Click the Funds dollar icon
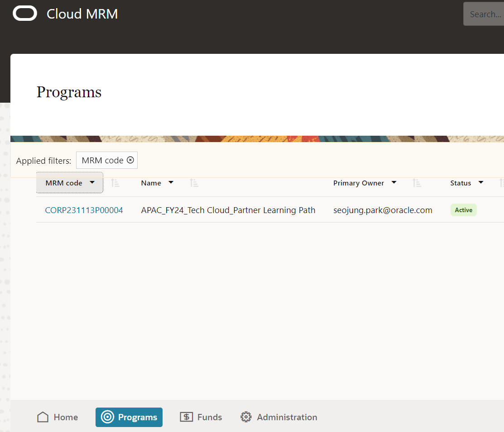The height and width of the screenshot is (432, 504). (x=187, y=417)
